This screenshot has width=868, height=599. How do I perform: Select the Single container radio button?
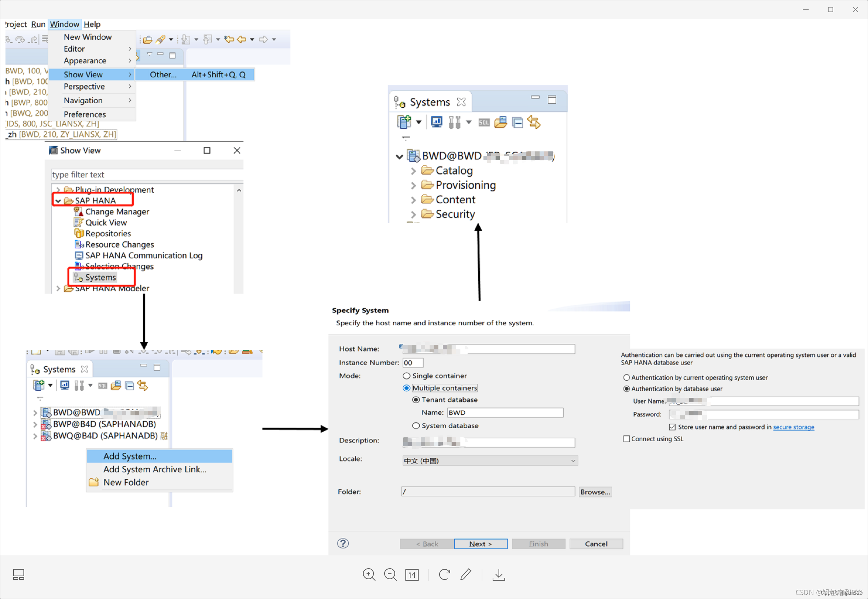(407, 376)
